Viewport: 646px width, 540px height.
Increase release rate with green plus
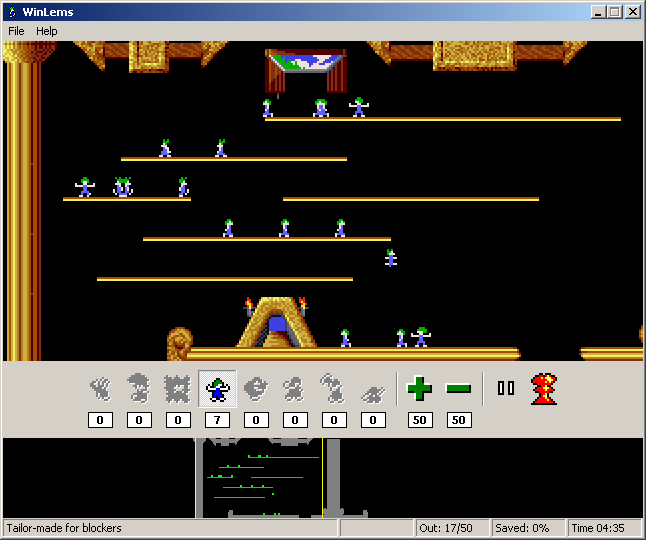pyautogui.click(x=419, y=388)
